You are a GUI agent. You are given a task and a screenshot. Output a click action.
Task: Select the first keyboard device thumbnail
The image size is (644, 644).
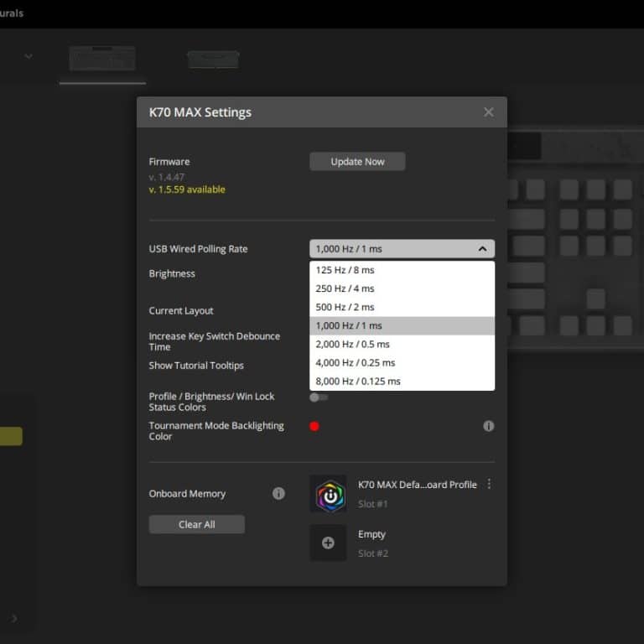point(102,60)
